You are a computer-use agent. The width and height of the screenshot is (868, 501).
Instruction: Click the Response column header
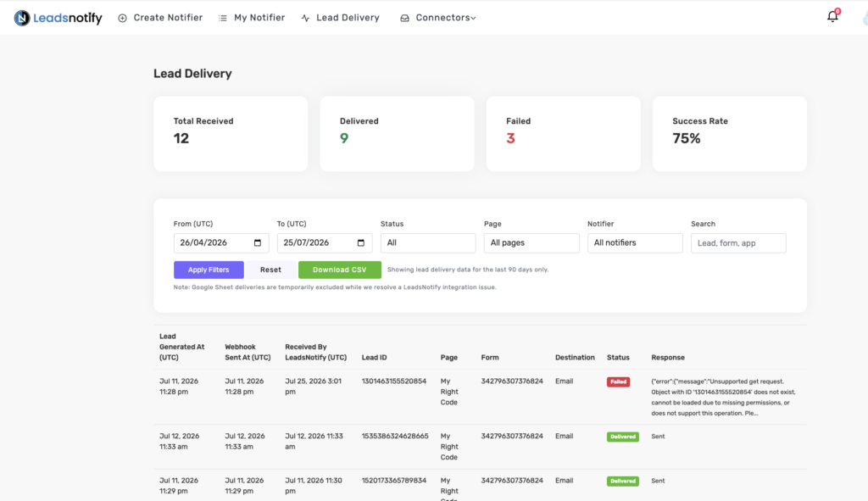click(x=668, y=358)
